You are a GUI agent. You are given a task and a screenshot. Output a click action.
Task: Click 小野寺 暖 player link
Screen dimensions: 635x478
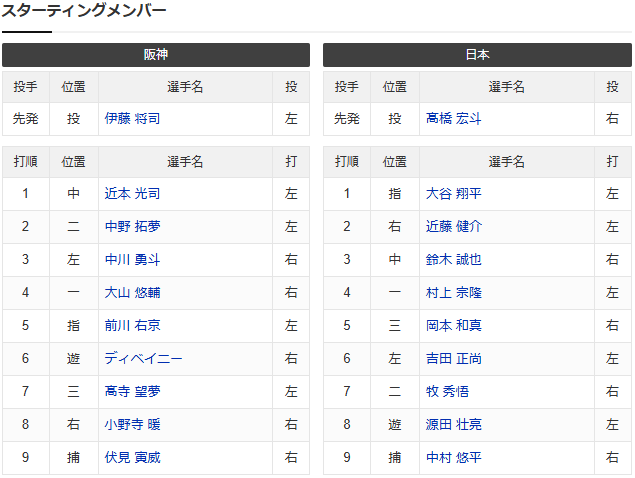132,425
